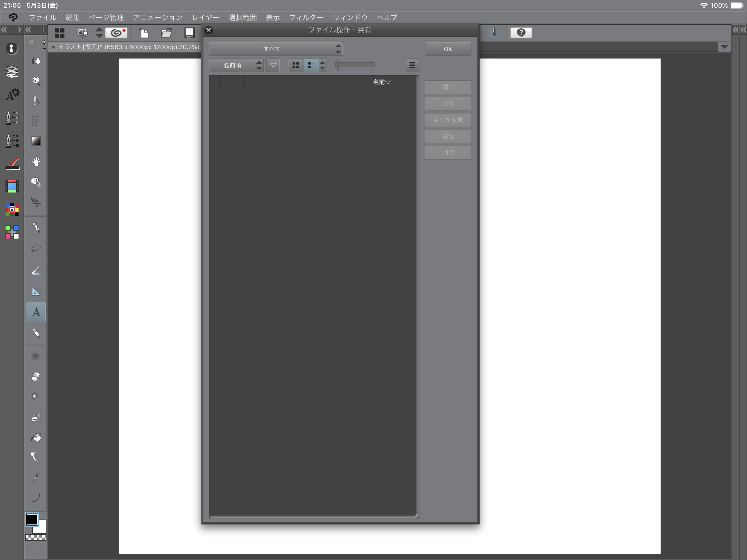The image size is (747, 560).
Task: Click the New file icon
Action: [144, 33]
